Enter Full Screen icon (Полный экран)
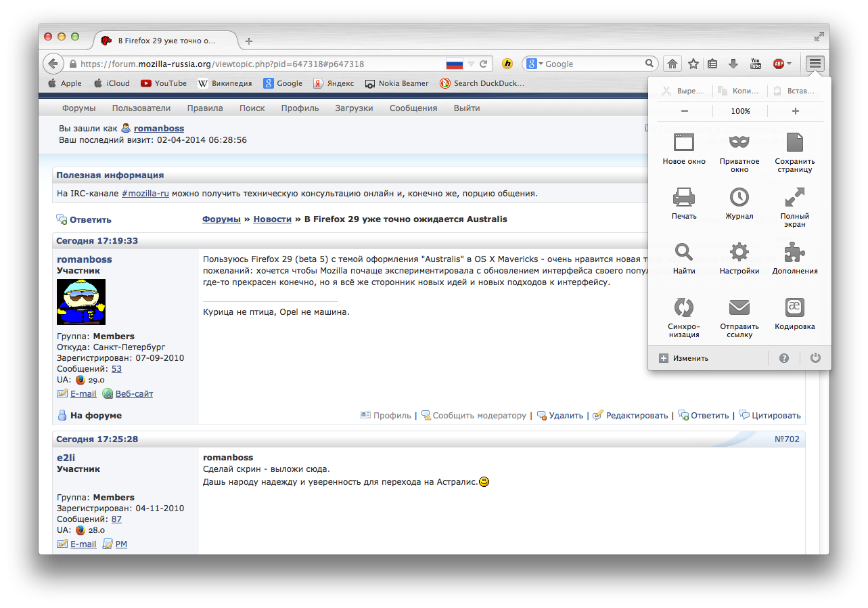The height and width of the screenshot is (608, 868). point(795,197)
